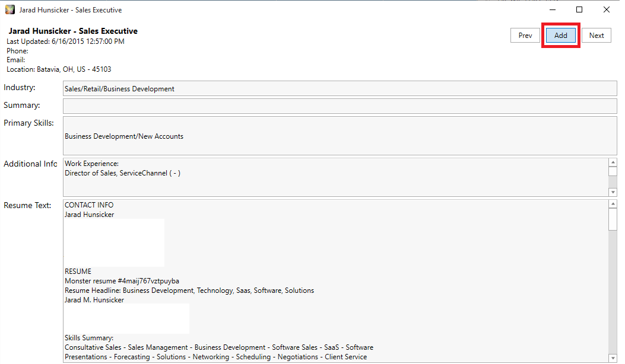The image size is (625, 364).
Task: Minimize the Jarad Hunsicker window
Action: [x=553, y=9]
